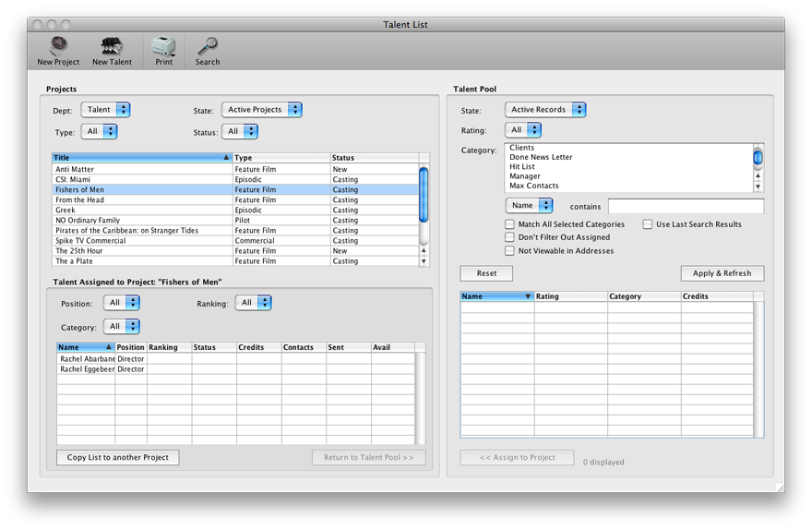Enable Not Viewable in Addresses checkbox
The height and width of the screenshot is (530, 812).
(509, 251)
